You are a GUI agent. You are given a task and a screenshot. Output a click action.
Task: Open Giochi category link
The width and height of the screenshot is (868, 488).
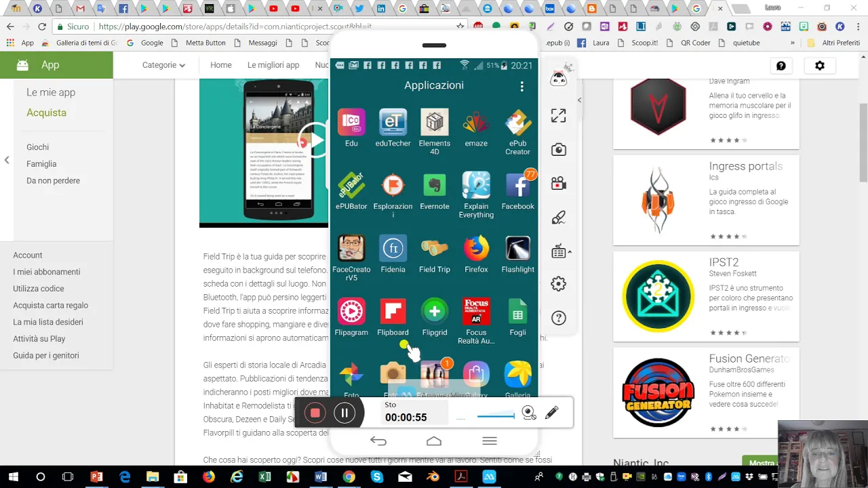[x=37, y=147]
